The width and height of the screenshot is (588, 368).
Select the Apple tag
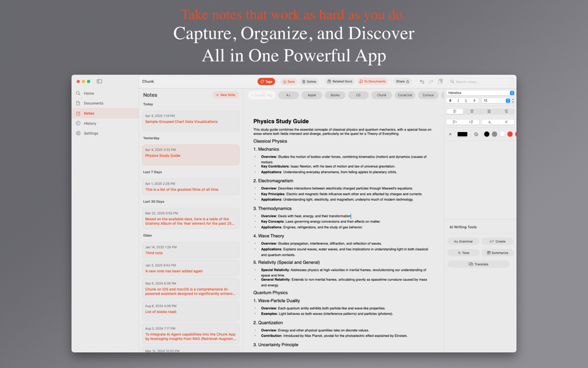(312, 95)
